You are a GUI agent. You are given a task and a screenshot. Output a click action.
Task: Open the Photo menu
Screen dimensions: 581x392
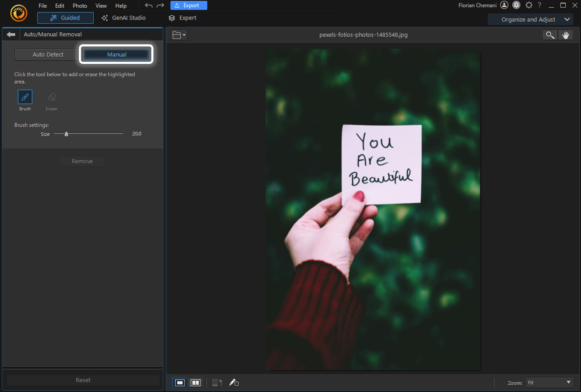[80, 6]
